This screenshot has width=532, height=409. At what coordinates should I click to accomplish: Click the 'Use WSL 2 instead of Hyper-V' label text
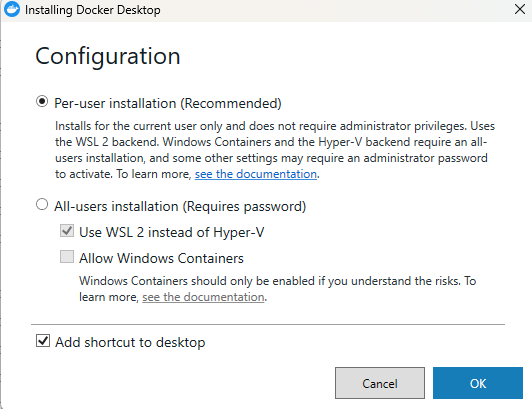(172, 233)
